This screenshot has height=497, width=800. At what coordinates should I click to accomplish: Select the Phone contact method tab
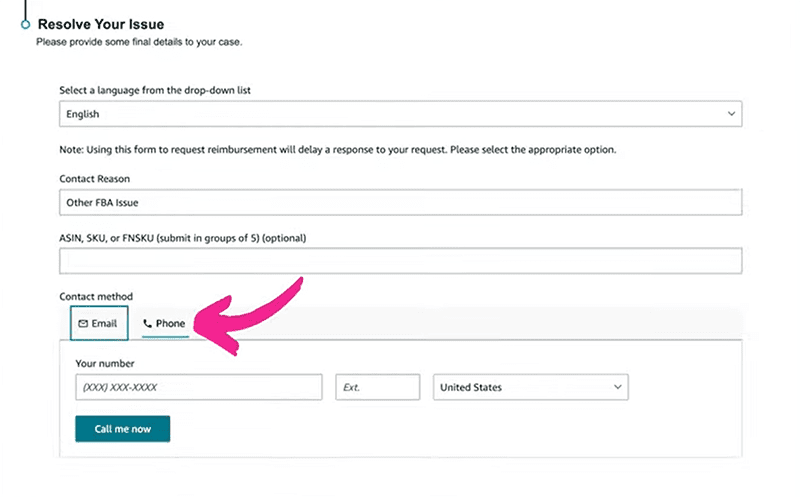click(x=165, y=324)
